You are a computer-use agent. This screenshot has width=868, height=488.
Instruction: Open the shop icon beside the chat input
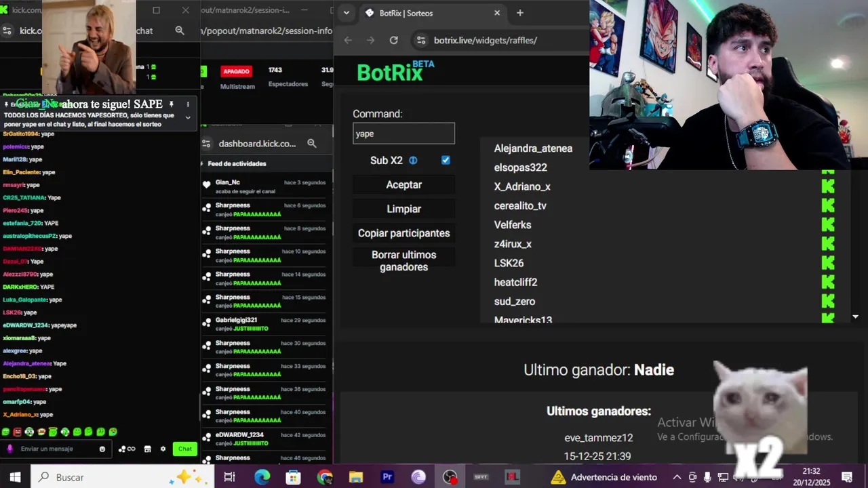tap(147, 449)
